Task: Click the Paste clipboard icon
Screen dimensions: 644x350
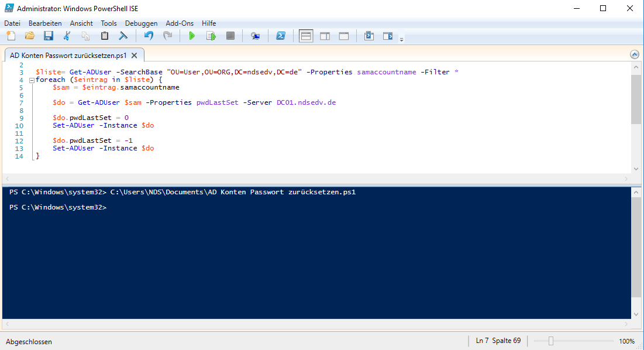Action: (104, 36)
